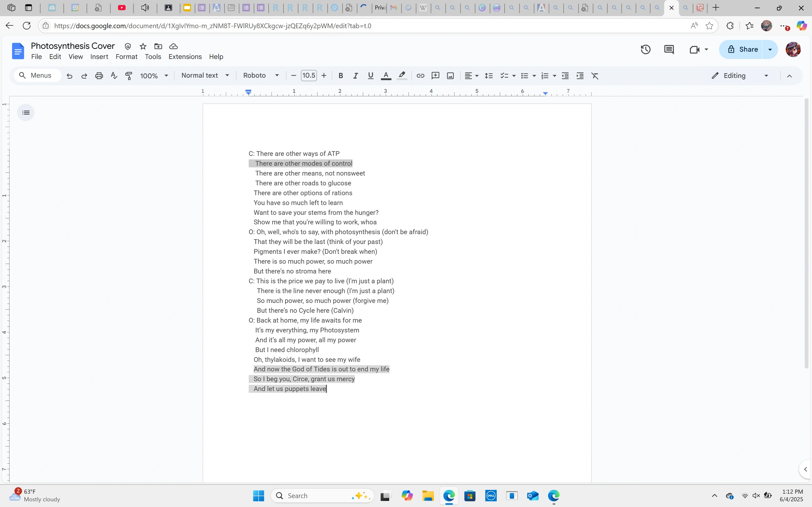Open the Format menu
The image size is (812, 507).
coord(127,57)
